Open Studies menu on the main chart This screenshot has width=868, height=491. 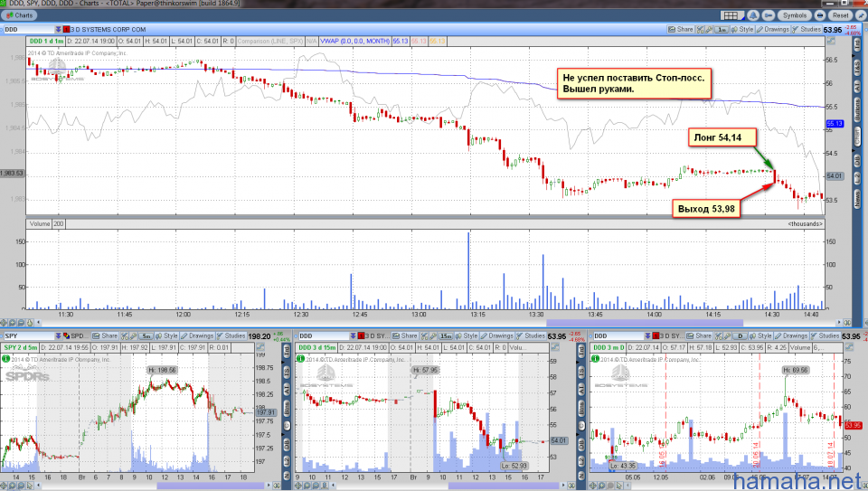807,29
